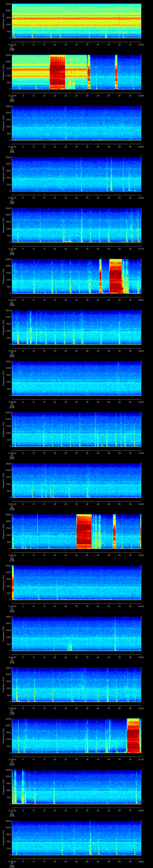153x868 pixels.
Task: Click the '23:00' end time label
Action: (141, 44)
